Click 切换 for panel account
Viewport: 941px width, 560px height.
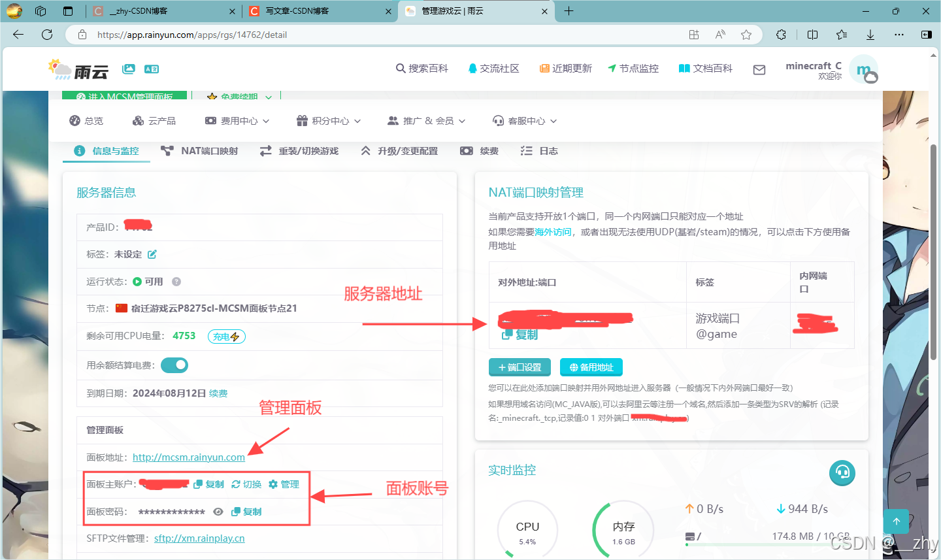(246, 484)
